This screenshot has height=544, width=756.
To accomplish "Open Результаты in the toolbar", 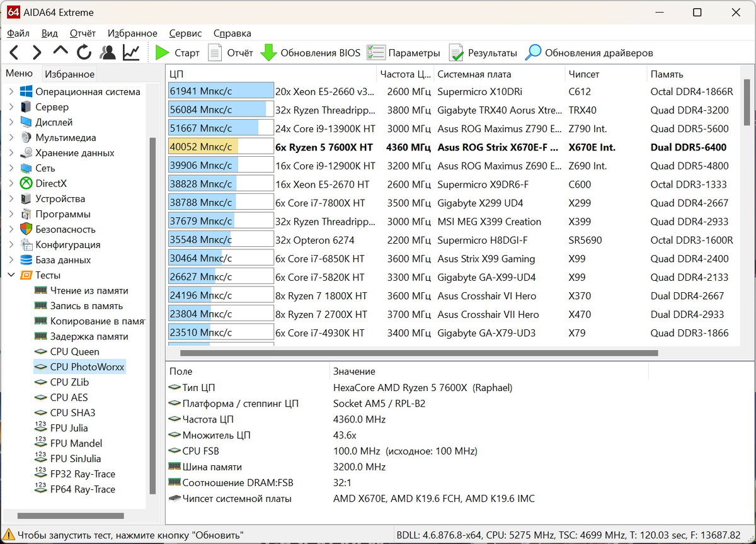I will [x=483, y=53].
